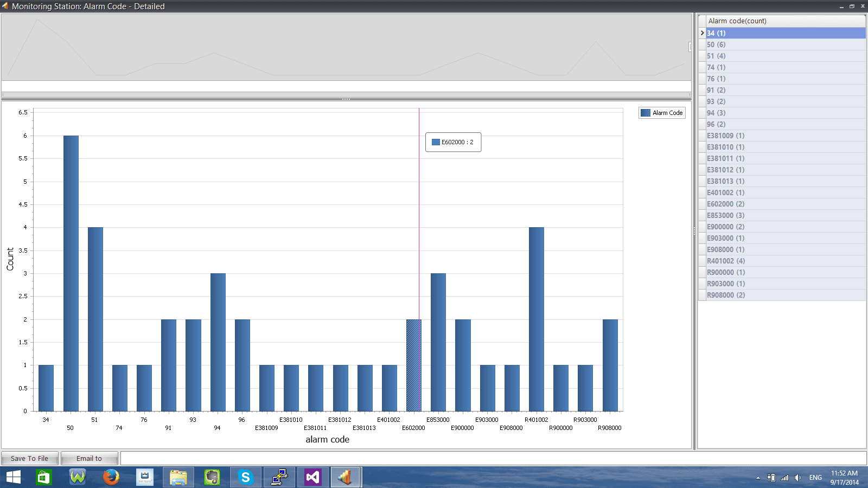This screenshot has height=488, width=868.
Task: Click the Save To File button
Action: [x=29, y=458]
